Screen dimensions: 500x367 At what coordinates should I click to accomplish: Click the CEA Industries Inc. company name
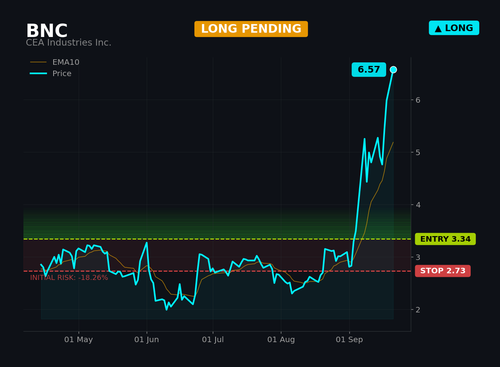pos(68,43)
